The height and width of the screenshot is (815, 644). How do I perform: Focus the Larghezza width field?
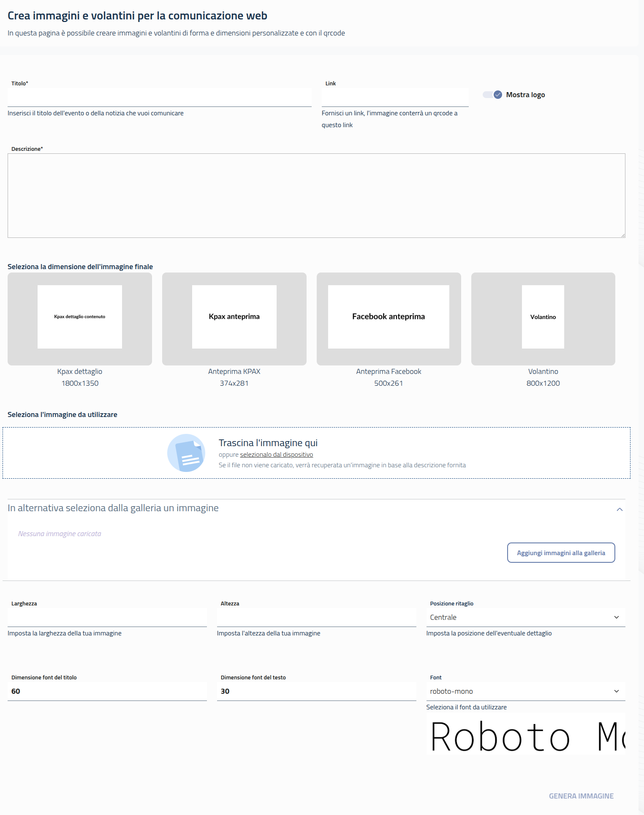107,617
